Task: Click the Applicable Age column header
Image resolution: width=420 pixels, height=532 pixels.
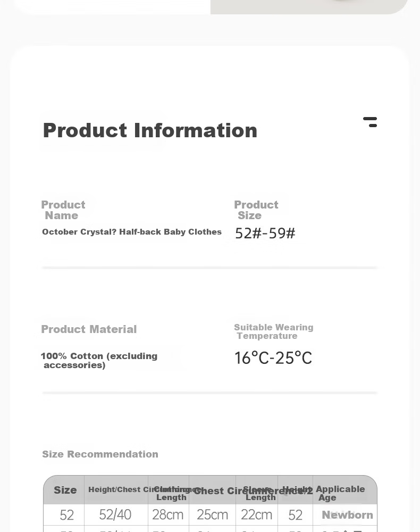Action: pos(340,493)
